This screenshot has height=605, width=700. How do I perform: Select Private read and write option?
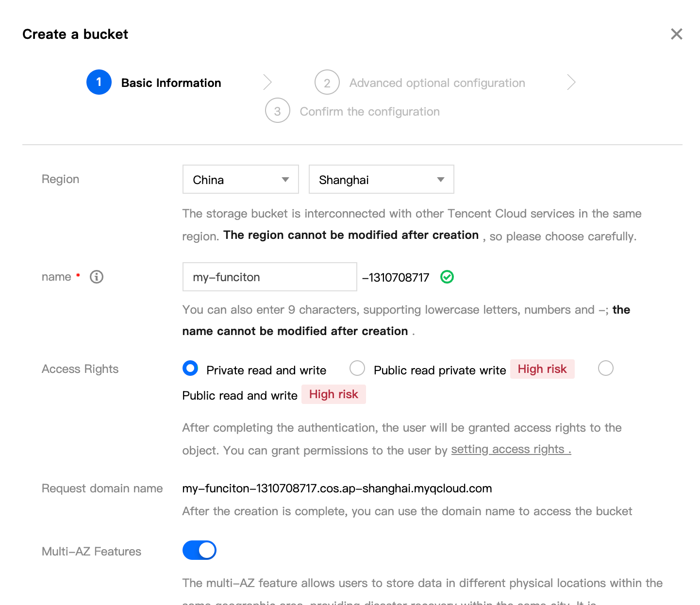point(190,369)
